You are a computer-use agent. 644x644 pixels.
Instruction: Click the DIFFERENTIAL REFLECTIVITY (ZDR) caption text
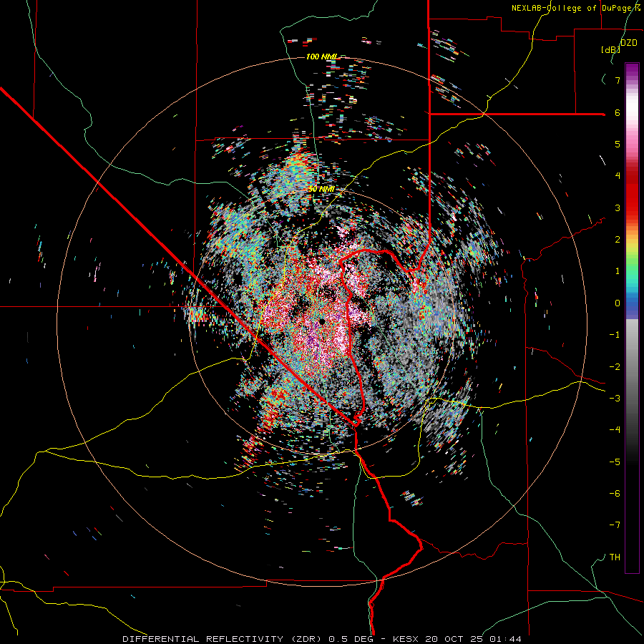(x=223, y=639)
